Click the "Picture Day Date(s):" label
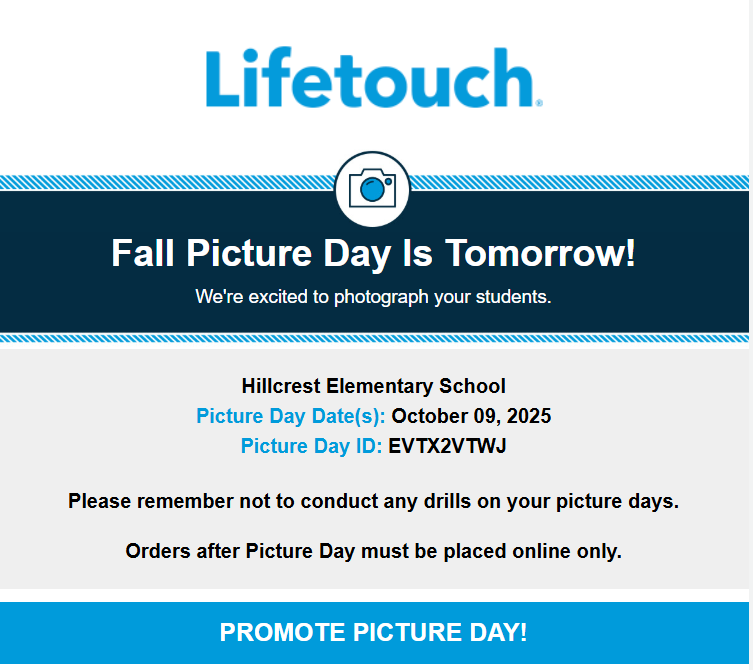This screenshot has width=753, height=670. tap(290, 416)
